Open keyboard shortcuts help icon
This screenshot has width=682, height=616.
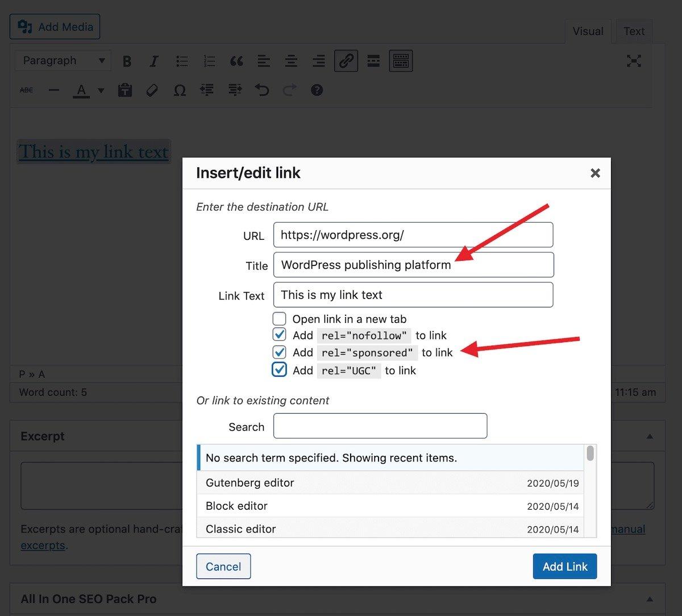(x=317, y=90)
